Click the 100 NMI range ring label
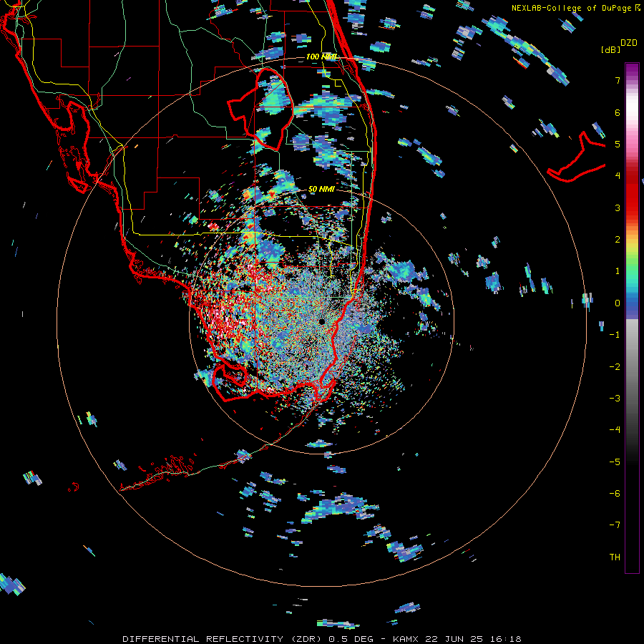This screenshot has width=644, height=644. 321,57
